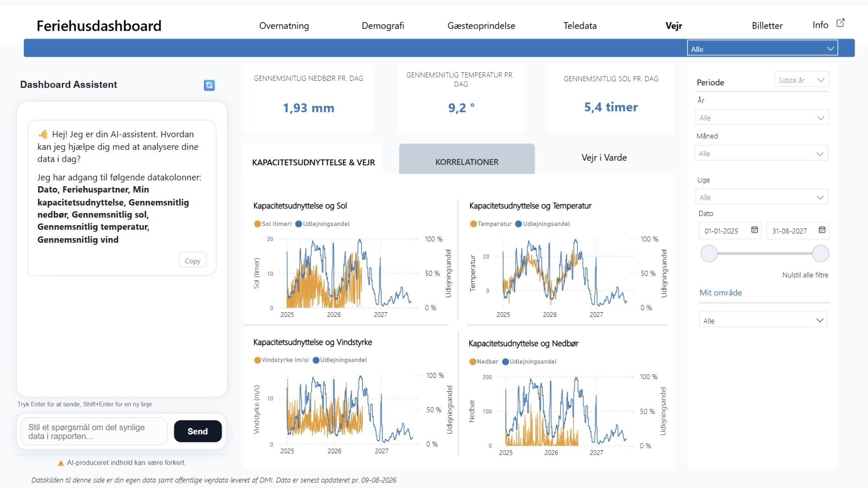The height and width of the screenshot is (488, 868).
Task: Expand the Måned filter dropdown
Action: point(762,153)
